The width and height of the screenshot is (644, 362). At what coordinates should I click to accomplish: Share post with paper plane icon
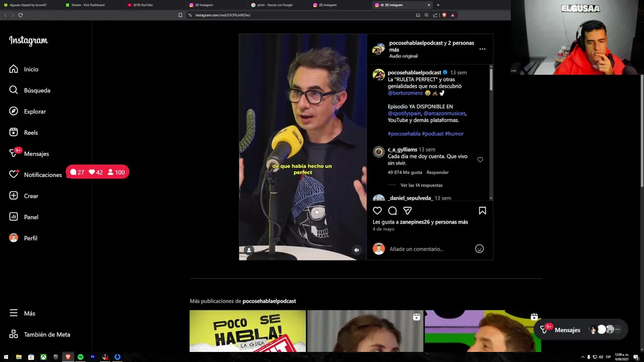click(x=408, y=211)
